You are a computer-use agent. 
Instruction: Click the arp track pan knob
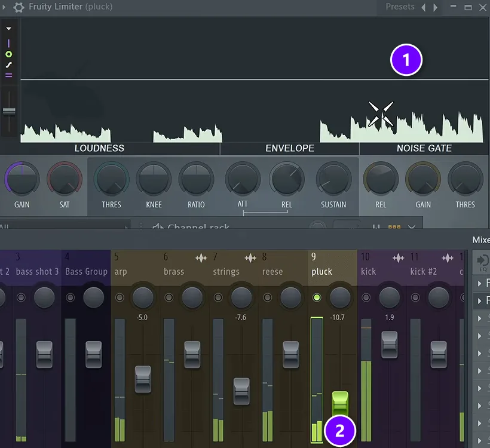[143, 297]
